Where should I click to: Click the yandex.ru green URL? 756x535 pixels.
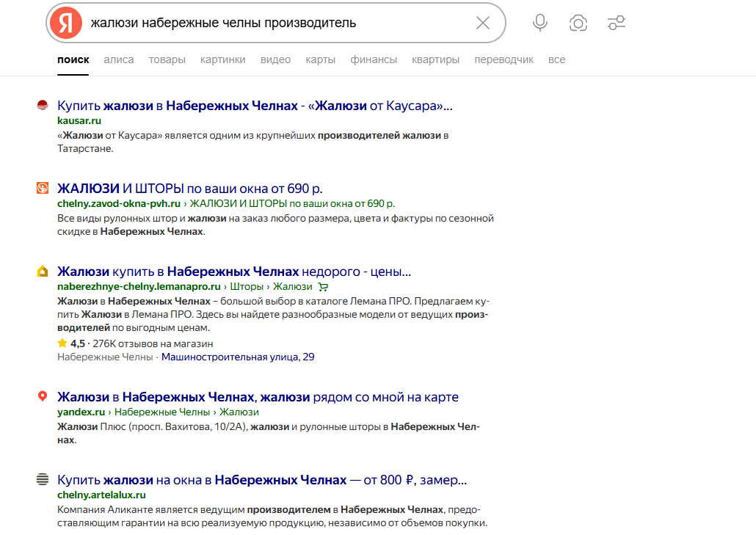pyautogui.click(x=81, y=412)
